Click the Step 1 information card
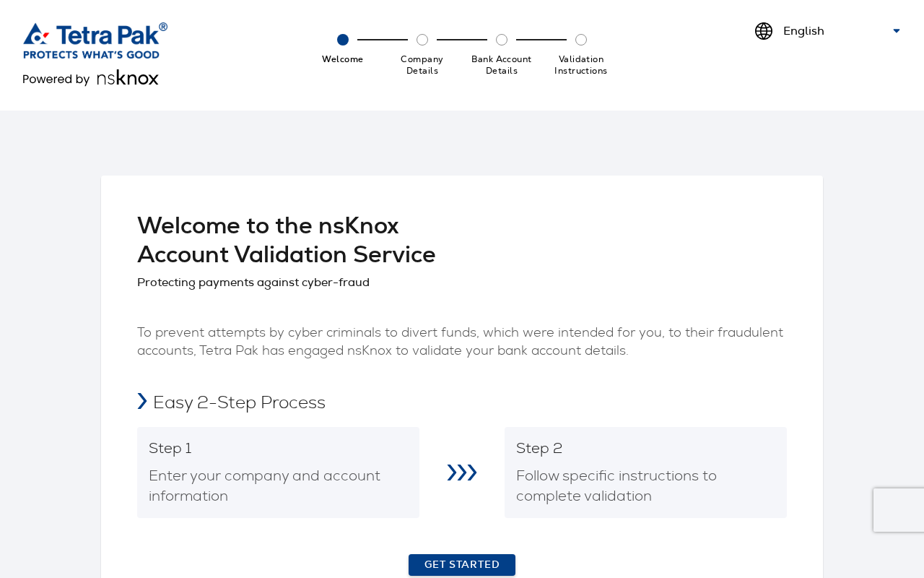This screenshot has height=578, width=924. 278,473
